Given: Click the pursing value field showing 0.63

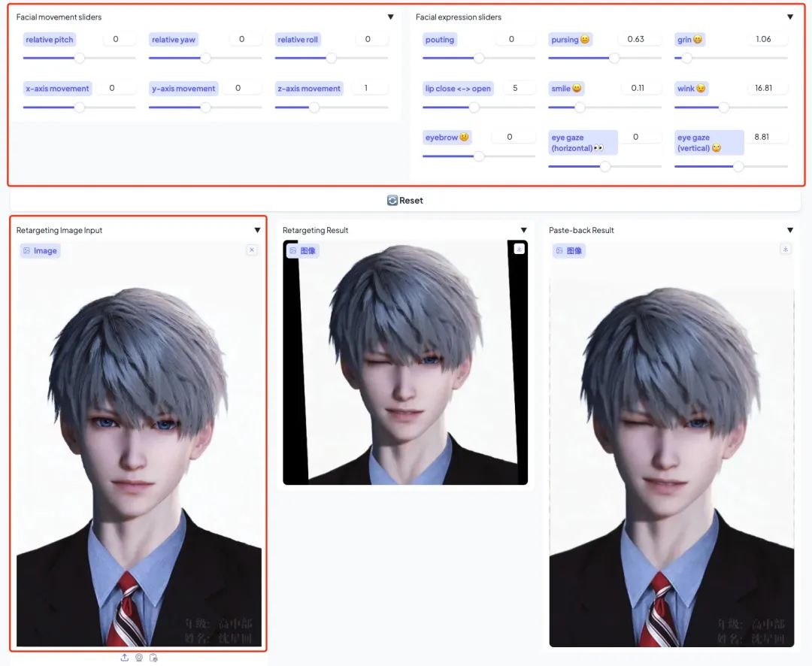Looking at the screenshot, I should (640, 39).
